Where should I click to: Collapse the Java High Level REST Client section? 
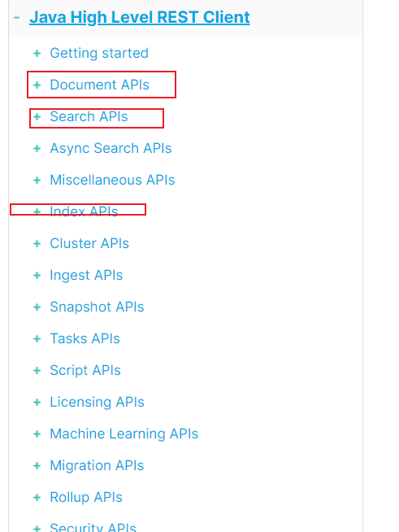pos(16,17)
